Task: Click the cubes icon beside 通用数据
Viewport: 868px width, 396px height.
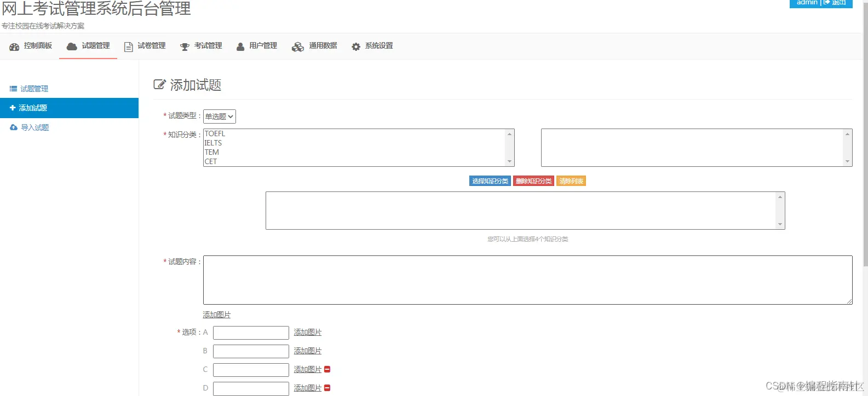Action: click(298, 47)
